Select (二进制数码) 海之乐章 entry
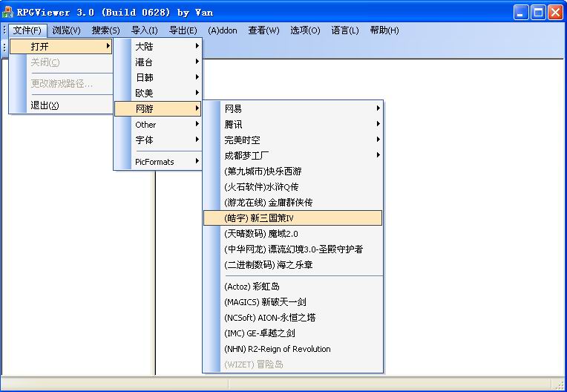567x392 pixels. (292, 265)
